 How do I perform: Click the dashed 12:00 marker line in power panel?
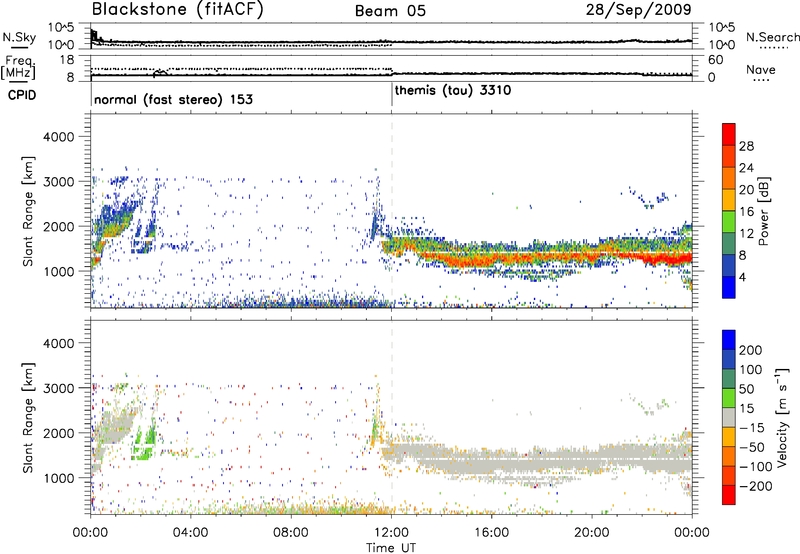pyautogui.click(x=392, y=211)
